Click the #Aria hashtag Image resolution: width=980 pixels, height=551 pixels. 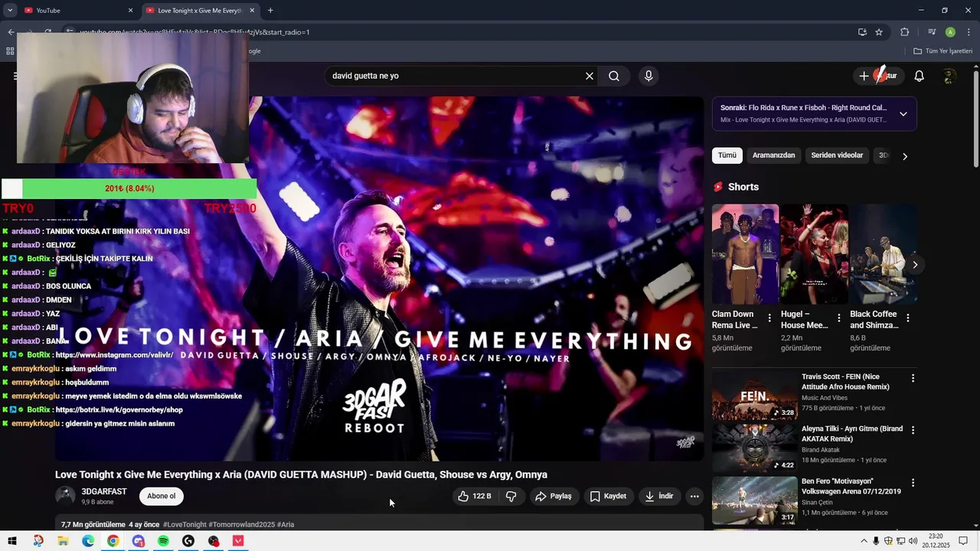pyautogui.click(x=286, y=524)
